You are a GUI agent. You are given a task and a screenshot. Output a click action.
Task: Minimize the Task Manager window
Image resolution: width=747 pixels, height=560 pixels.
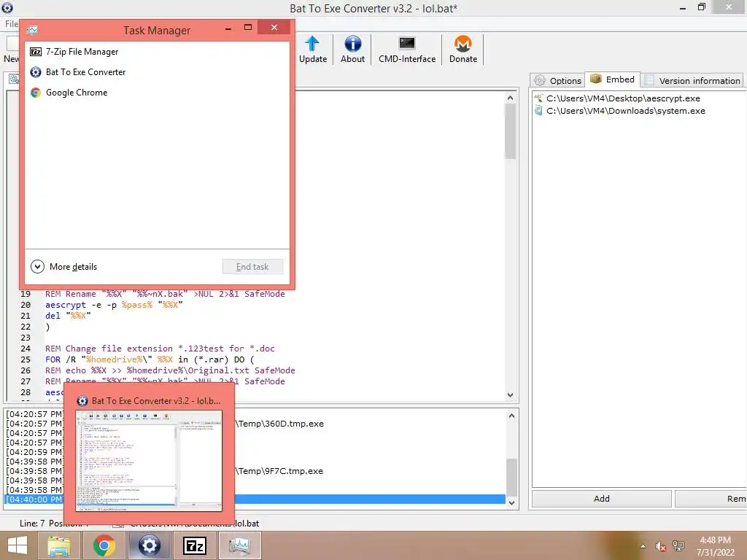pyautogui.click(x=228, y=28)
